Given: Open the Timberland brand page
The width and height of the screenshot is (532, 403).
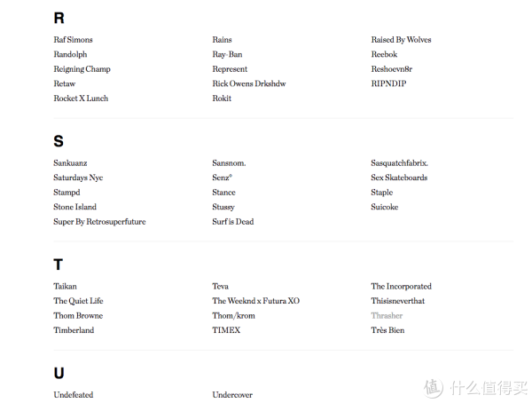Looking at the screenshot, I should point(74,330).
